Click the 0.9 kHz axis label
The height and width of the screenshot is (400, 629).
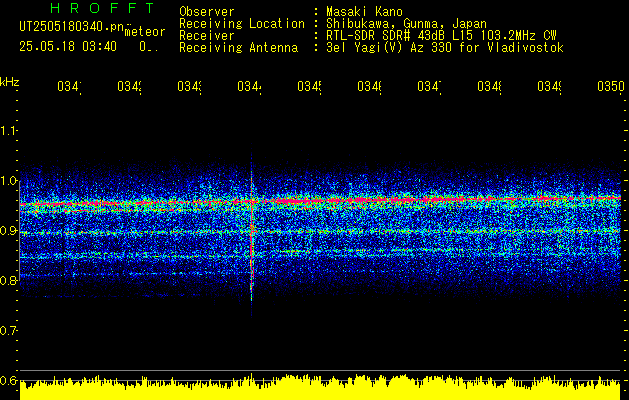(x=9, y=230)
